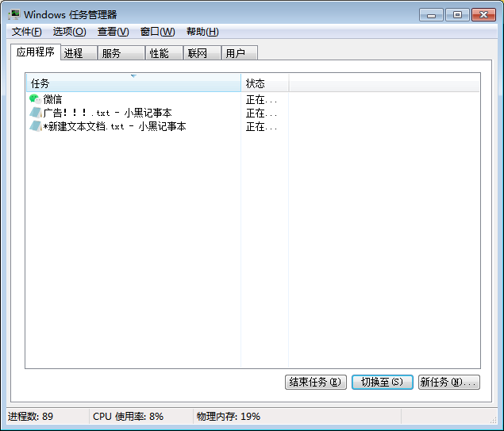Click the 正在... status of 广告！！！.txt
This screenshot has height=431, width=504.
click(x=261, y=114)
